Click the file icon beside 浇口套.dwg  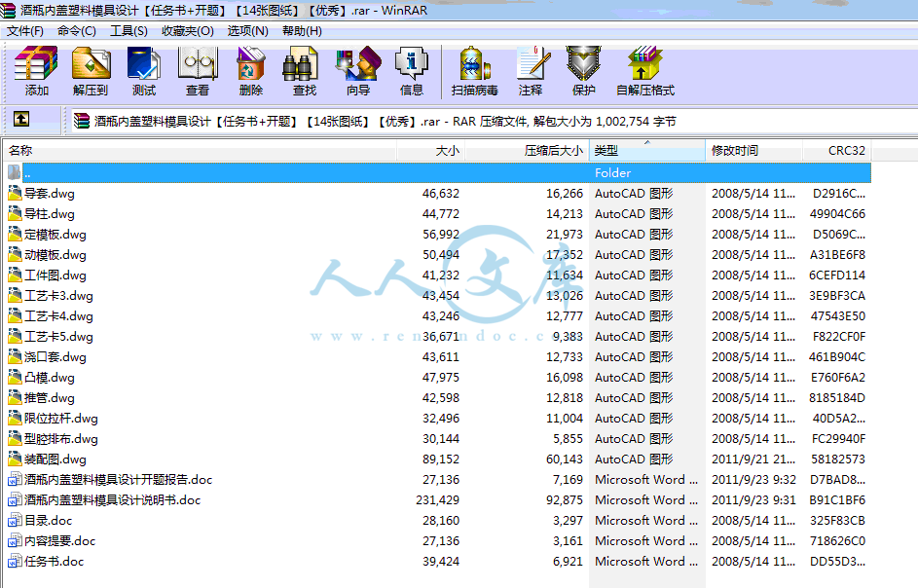click(15, 356)
